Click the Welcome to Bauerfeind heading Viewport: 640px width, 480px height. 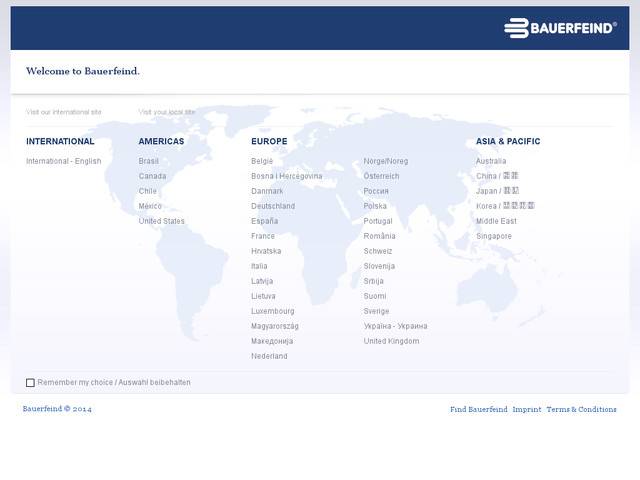[83, 71]
